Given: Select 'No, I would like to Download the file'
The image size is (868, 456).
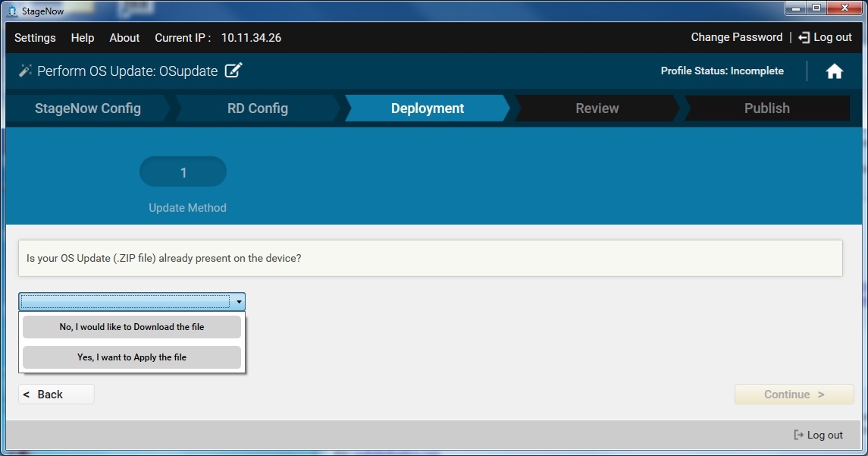Looking at the screenshot, I should (x=132, y=327).
